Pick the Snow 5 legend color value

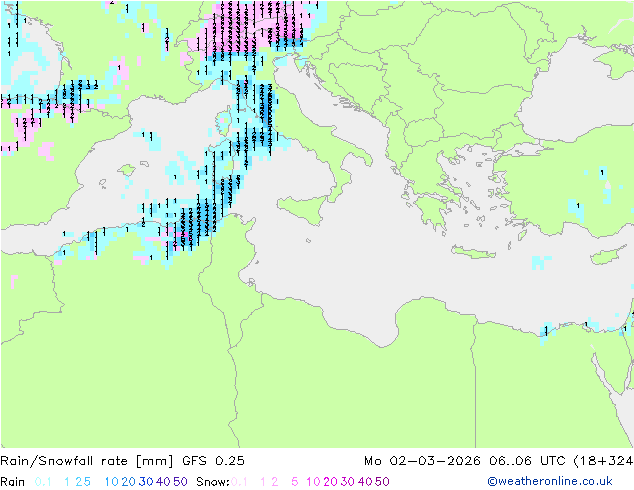(295, 482)
